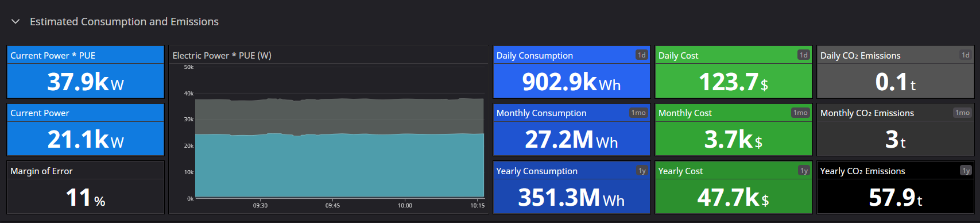This screenshot has height=223, width=980.
Task: Select the Monthly Cost panel title
Action: pyautogui.click(x=685, y=113)
